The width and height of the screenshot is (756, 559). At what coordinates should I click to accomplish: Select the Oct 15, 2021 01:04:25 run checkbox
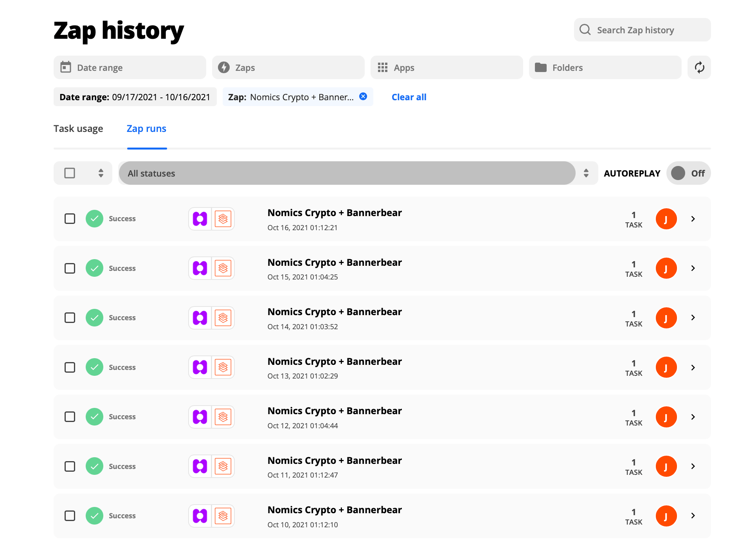(70, 268)
